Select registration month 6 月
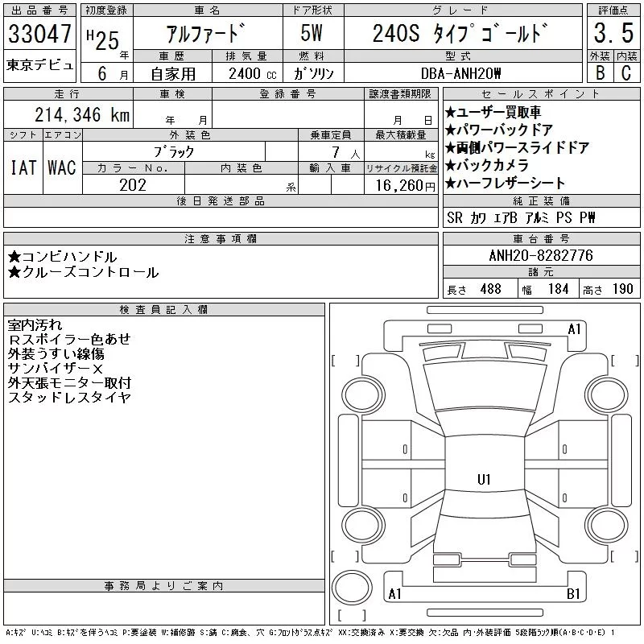The height and width of the screenshot is (644, 644). [114, 74]
